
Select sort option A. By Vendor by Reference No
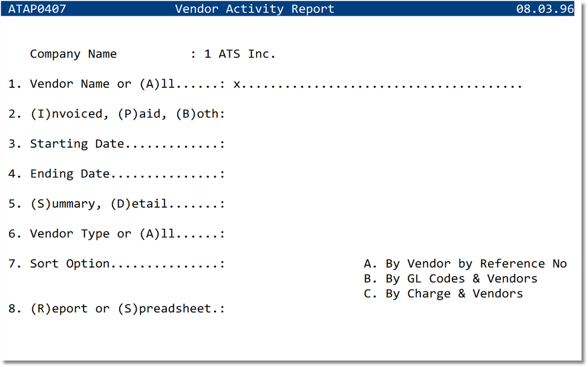(465, 263)
